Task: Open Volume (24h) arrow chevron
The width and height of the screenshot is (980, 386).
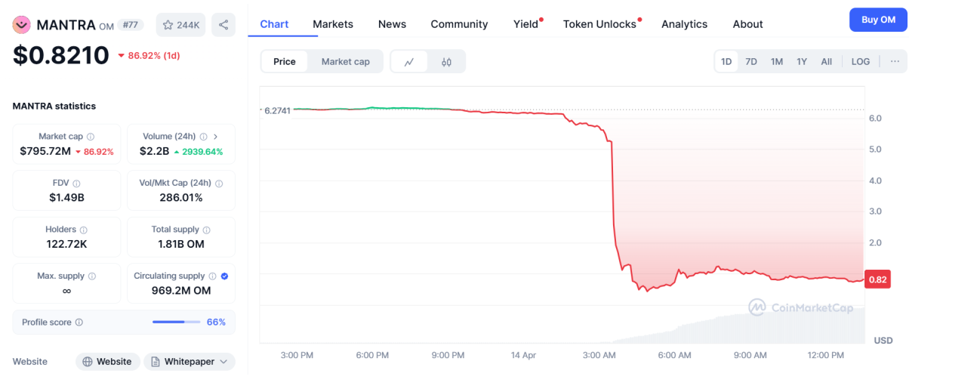Action: point(216,137)
